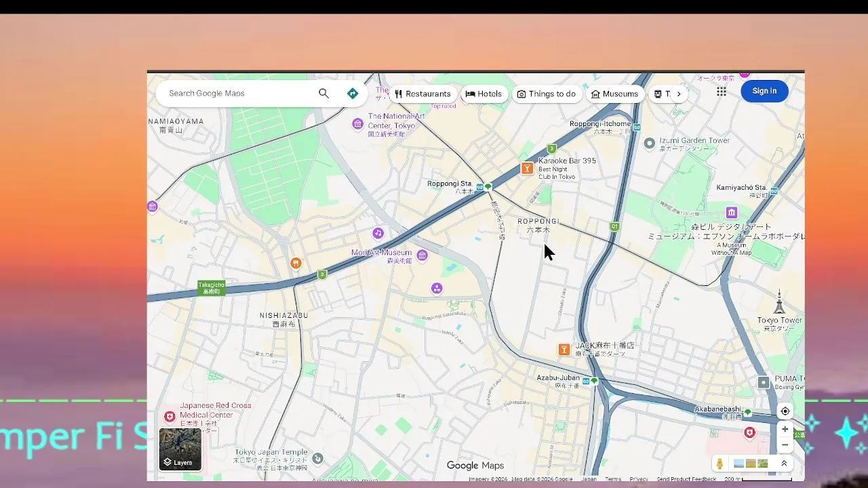Click the Street View pegman icon
The width and height of the screenshot is (868, 488).
click(720, 464)
